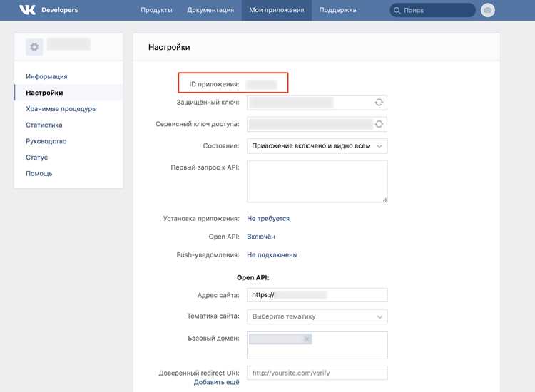Click the app gear icon in sidebar

pos(34,47)
